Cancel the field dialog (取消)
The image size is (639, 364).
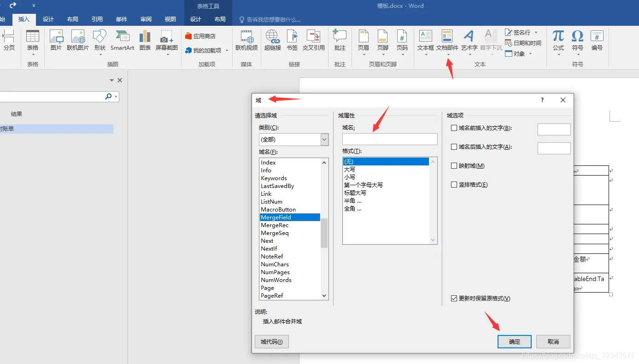[553, 341]
